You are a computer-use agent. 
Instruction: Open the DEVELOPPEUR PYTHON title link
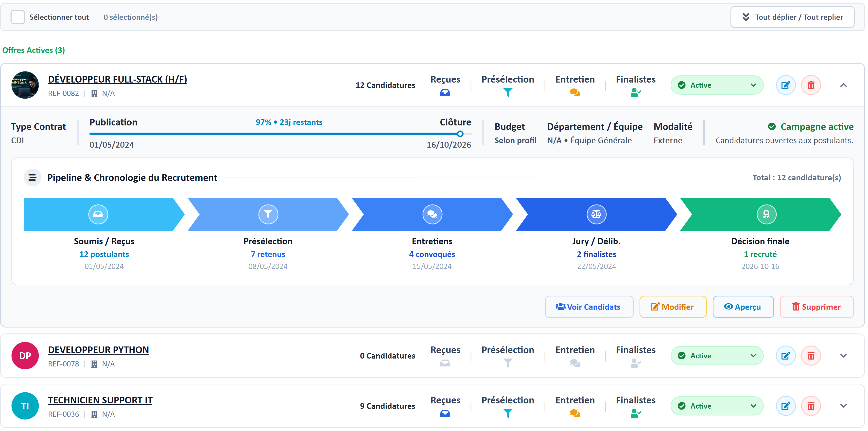coord(98,350)
